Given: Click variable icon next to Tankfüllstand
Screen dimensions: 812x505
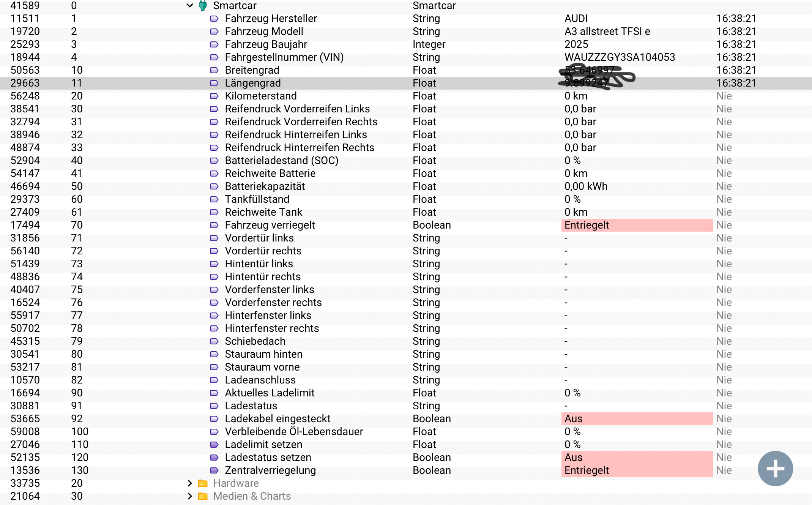Looking at the screenshot, I should click(x=214, y=199).
